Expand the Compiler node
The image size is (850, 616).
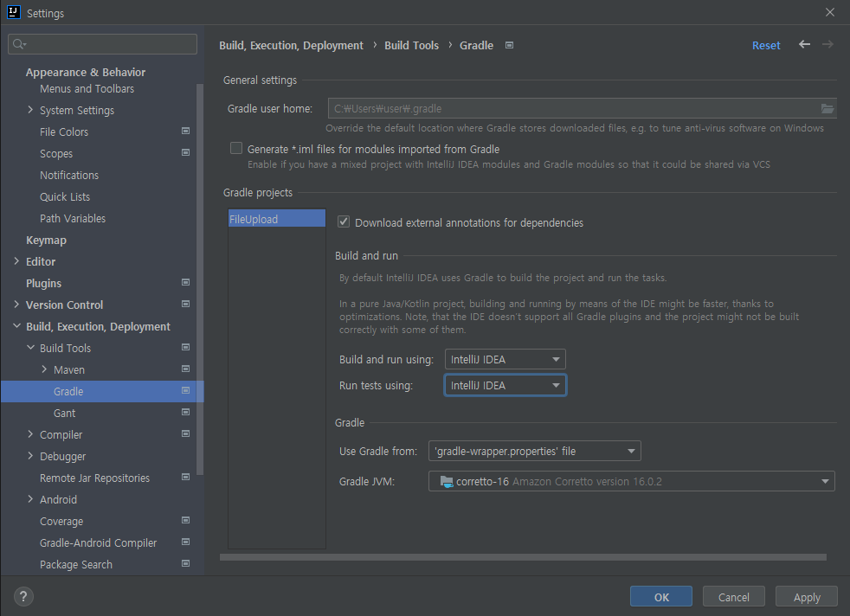(30, 434)
